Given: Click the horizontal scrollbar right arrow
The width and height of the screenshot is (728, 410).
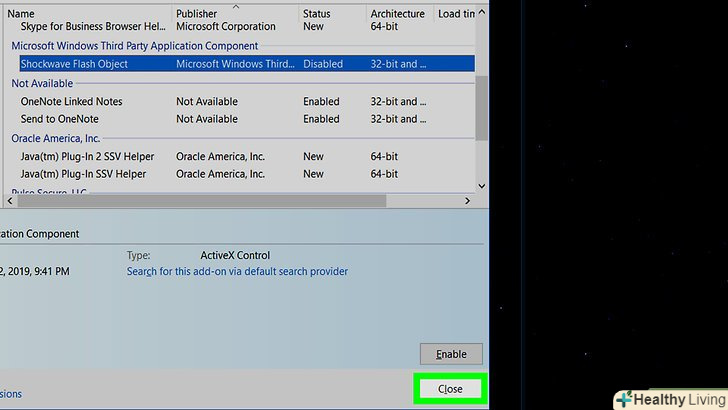Looking at the screenshot, I should [467, 201].
